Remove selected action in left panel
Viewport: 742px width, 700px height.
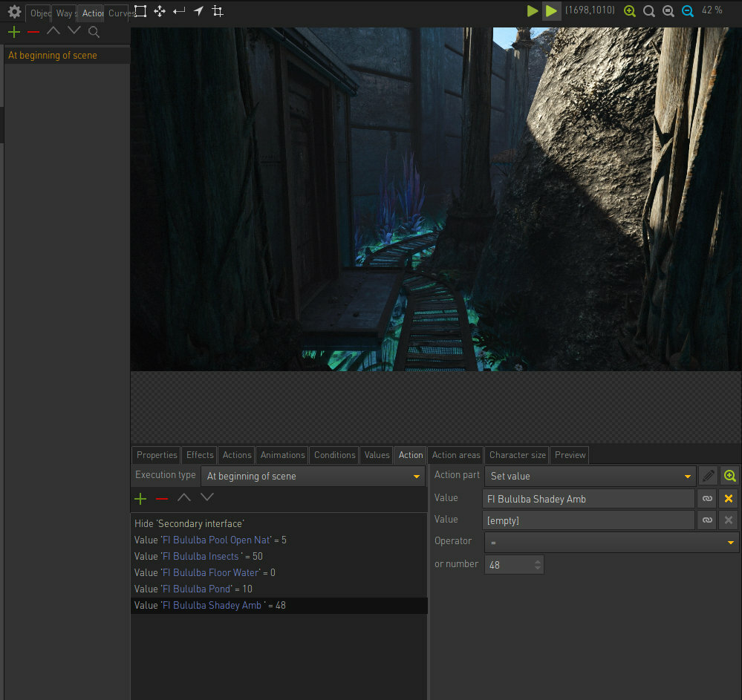pyautogui.click(x=33, y=32)
